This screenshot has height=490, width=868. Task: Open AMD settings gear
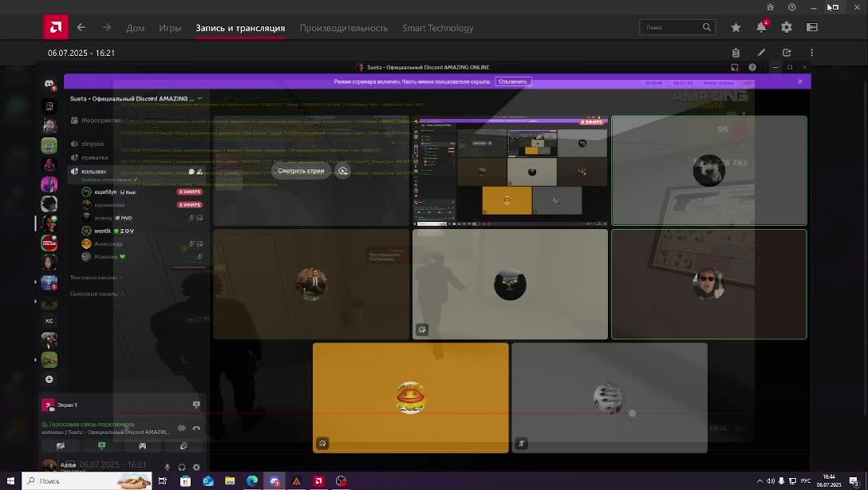(787, 27)
